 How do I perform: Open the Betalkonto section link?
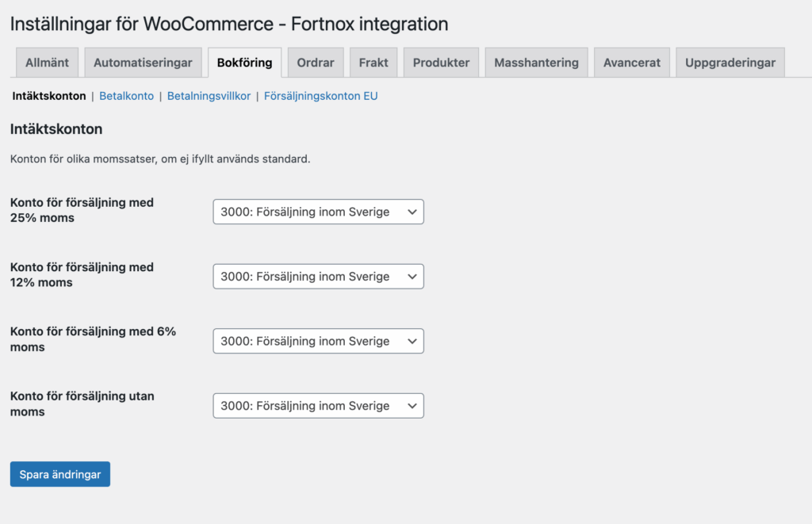(126, 96)
